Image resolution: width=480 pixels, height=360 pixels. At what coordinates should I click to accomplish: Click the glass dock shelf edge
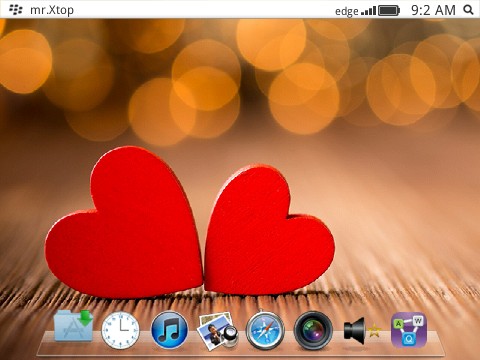(x=240, y=352)
